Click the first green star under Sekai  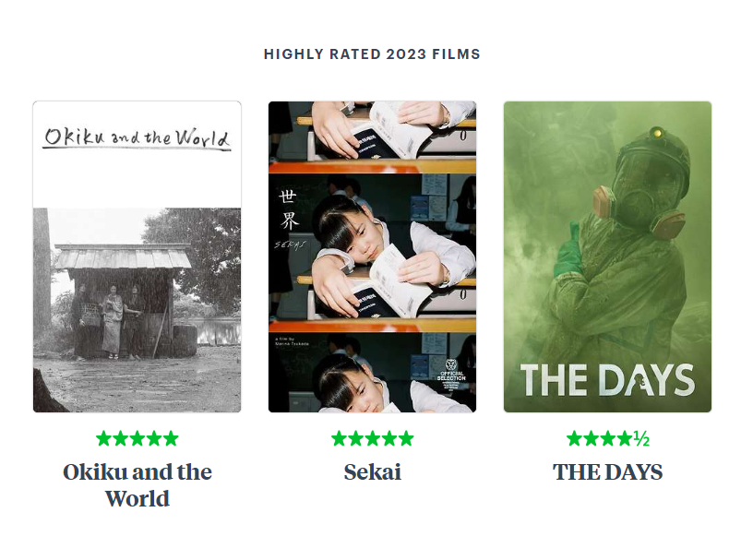coord(339,438)
